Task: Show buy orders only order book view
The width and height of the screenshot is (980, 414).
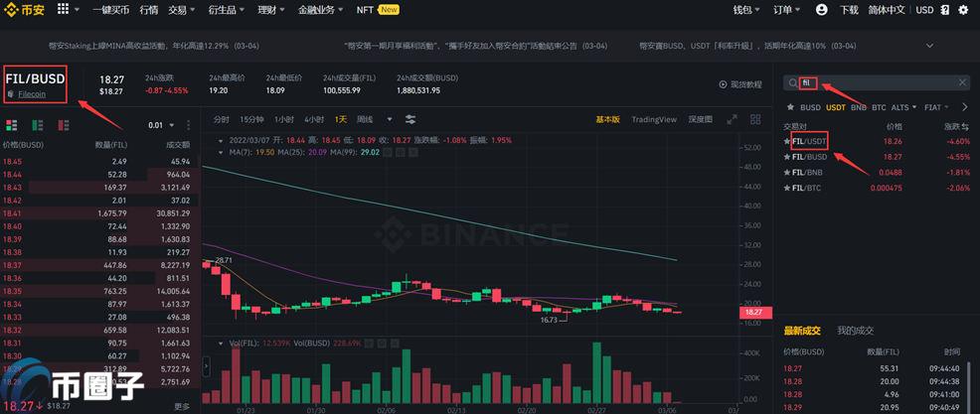Action: 38,125
